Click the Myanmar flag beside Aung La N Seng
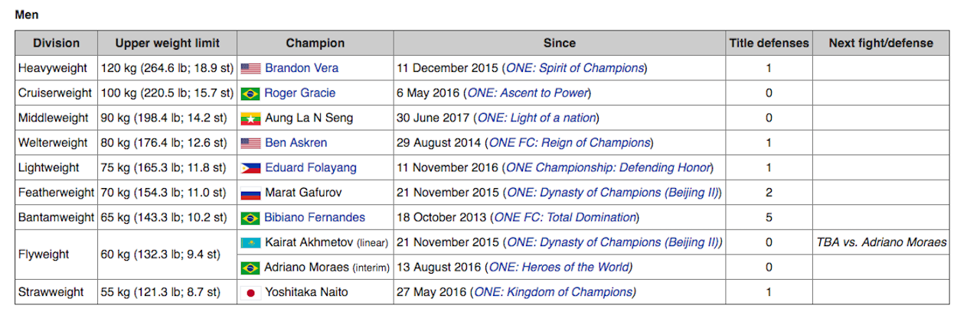Screen dimensions: 980x315 point(250,119)
